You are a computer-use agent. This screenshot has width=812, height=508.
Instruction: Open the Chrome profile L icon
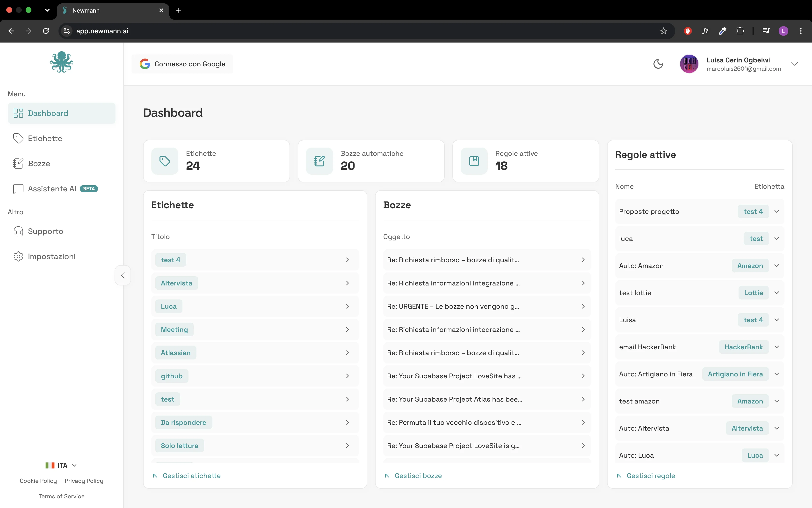click(783, 31)
